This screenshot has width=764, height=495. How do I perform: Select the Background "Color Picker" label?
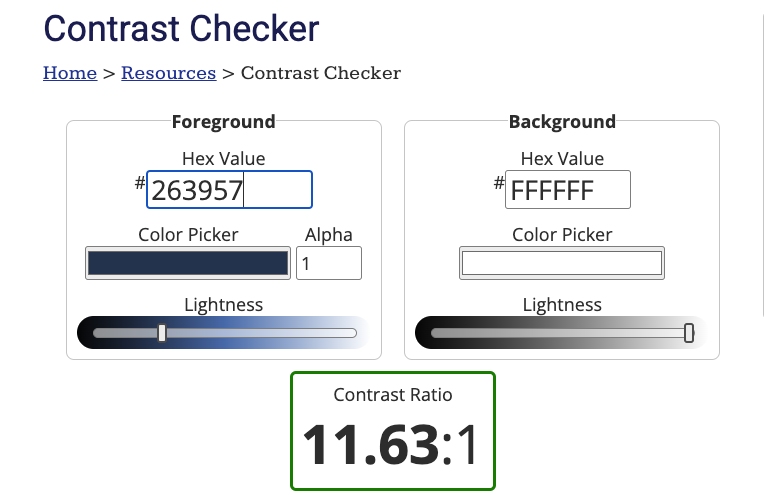(562, 235)
